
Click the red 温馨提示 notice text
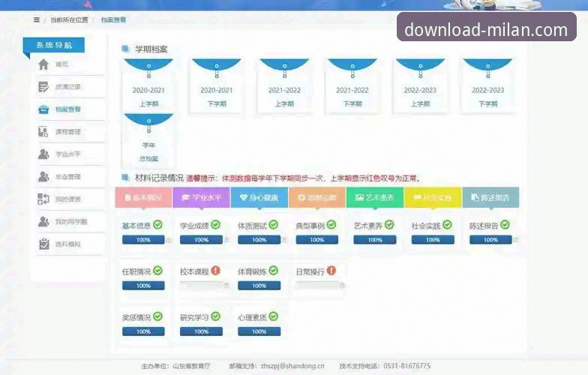[x=304, y=178]
